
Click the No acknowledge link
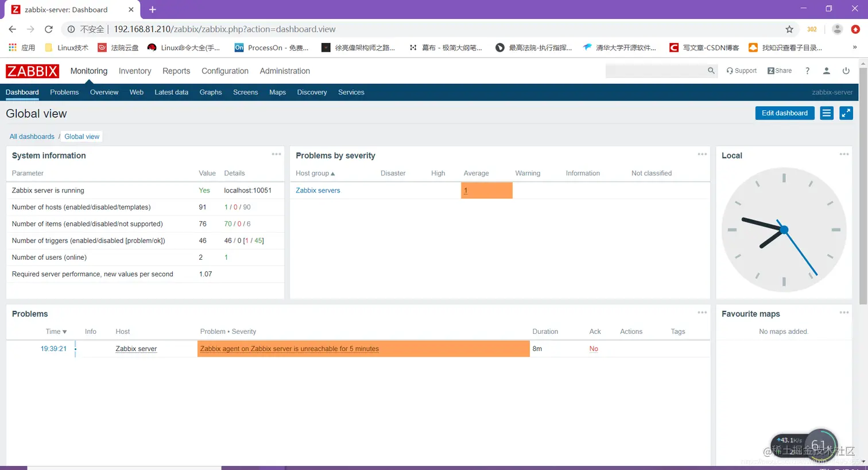click(x=594, y=349)
